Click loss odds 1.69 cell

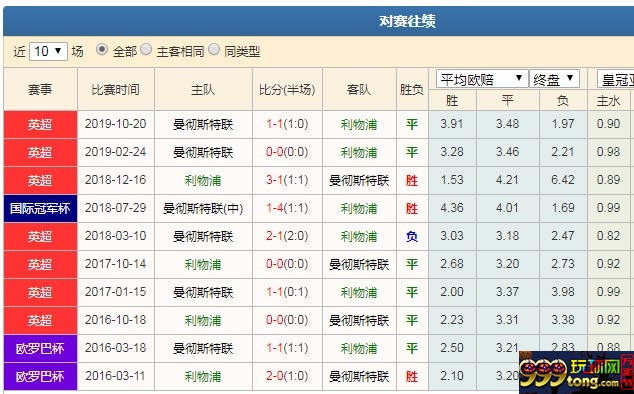[x=563, y=208]
